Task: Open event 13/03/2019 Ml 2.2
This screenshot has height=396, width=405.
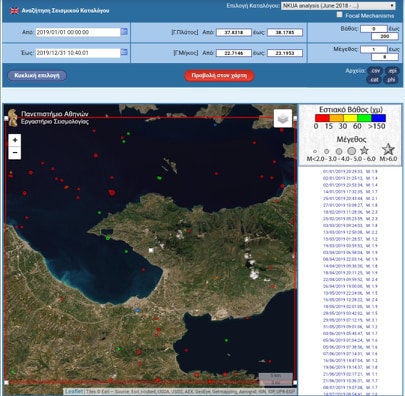Action: 350,232
